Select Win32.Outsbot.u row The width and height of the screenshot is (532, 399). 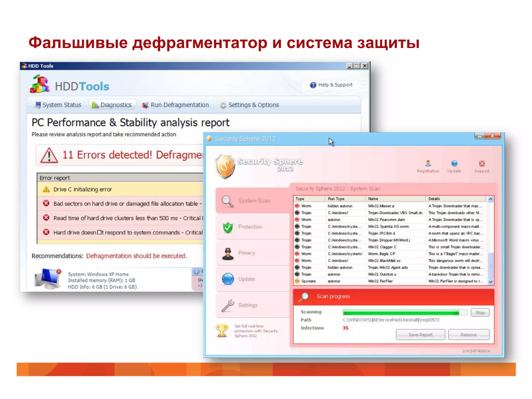click(x=390, y=274)
